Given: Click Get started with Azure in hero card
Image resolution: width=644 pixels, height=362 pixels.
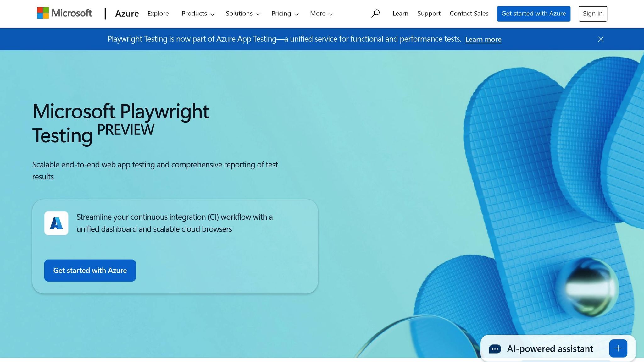Looking at the screenshot, I should click(90, 270).
